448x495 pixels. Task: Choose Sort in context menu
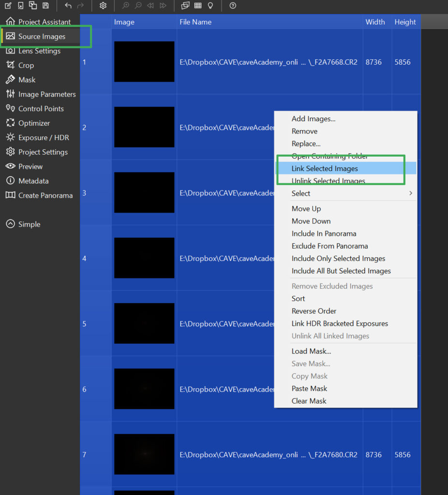[345, 299]
